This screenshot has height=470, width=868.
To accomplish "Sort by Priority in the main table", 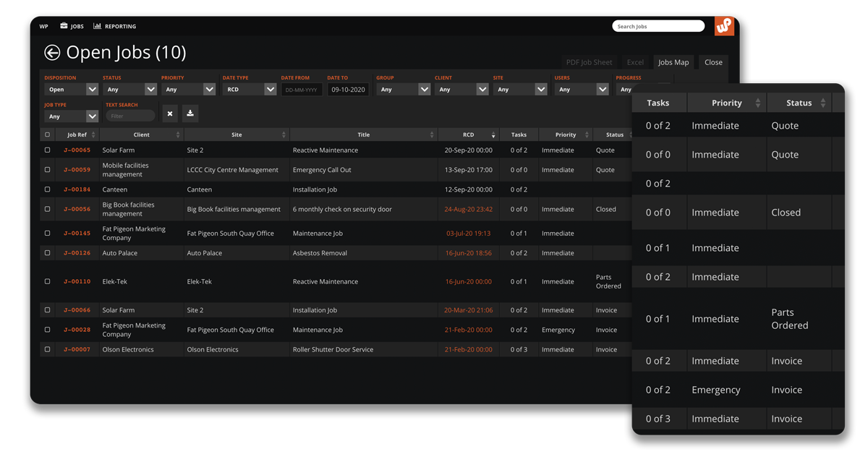I will 566,134.
